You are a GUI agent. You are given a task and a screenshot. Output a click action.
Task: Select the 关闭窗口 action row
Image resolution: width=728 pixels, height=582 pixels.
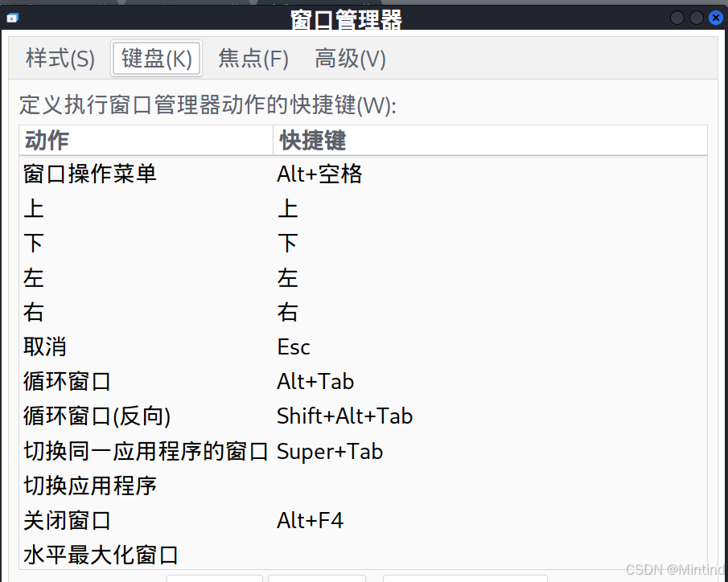click(363, 520)
